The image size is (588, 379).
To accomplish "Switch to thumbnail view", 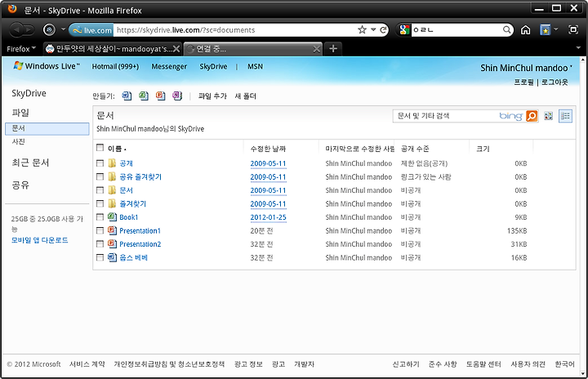I will coord(549,116).
